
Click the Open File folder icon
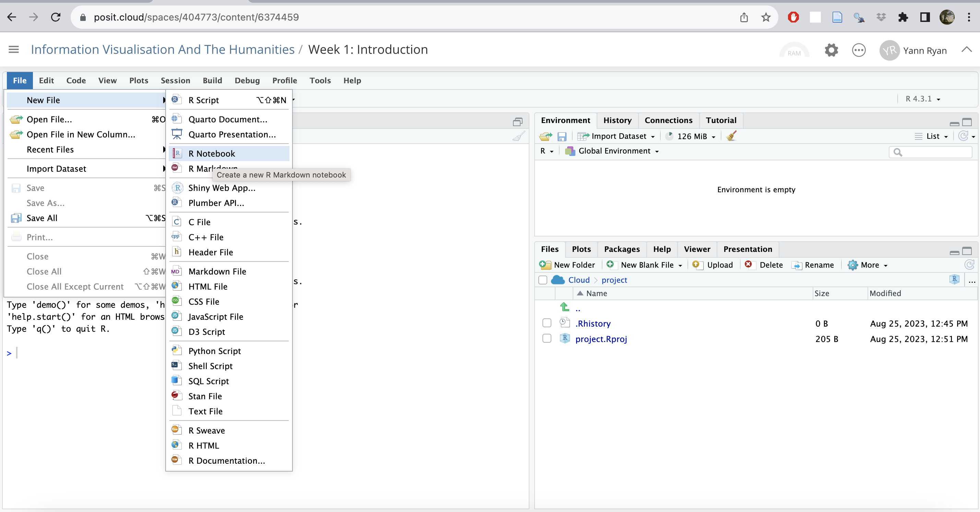(16, 119)
